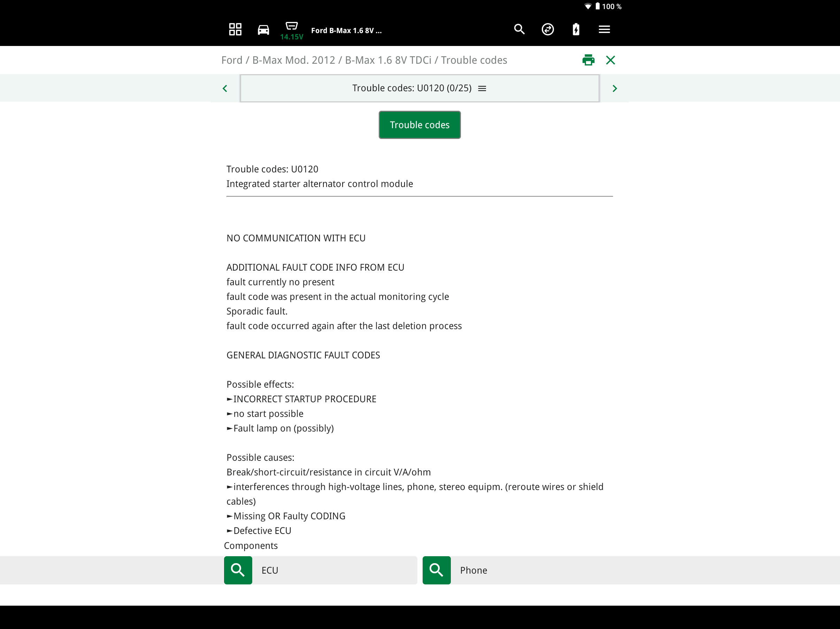840x629 pixels.
Task: Open the hamburger main menu
Action: pyautogui.click(x=604, y=29)
